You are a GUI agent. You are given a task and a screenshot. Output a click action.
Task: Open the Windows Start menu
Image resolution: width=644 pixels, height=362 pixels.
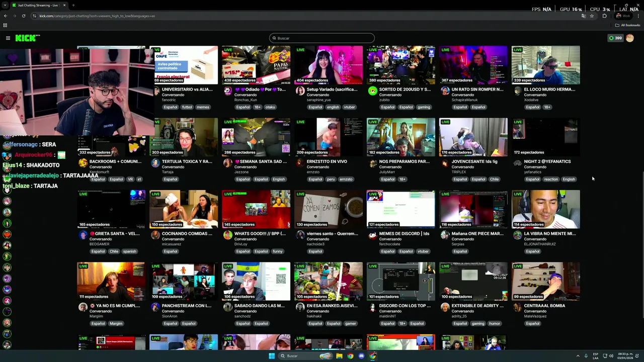pyautogui.click(x=272, y=356)
